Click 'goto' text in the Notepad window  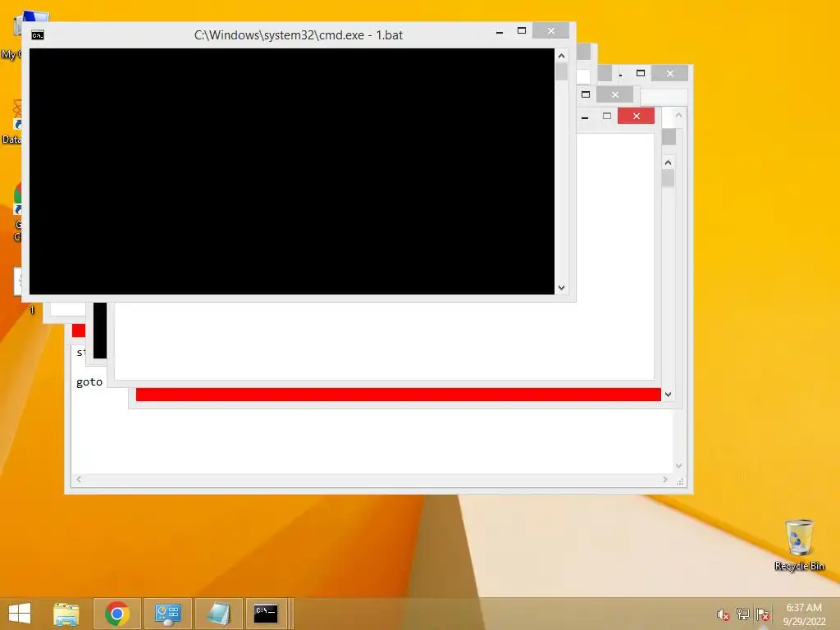89,382
